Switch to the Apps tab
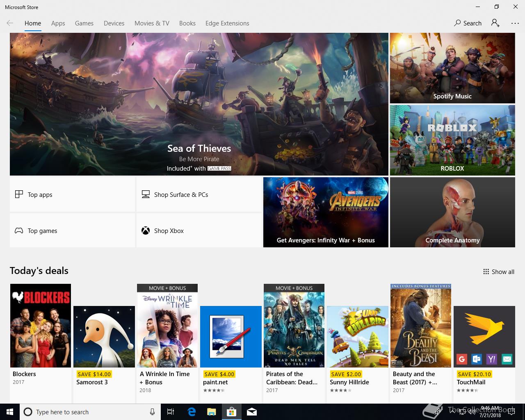 point(58,23)
